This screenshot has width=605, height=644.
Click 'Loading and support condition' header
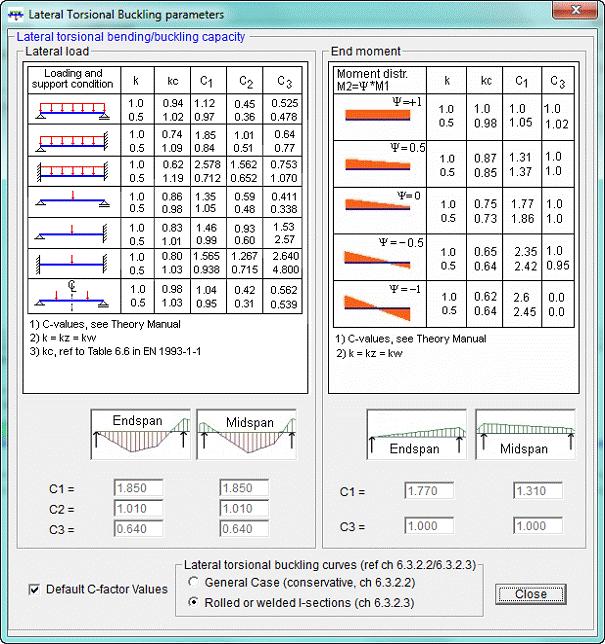(x=73, y=79)
